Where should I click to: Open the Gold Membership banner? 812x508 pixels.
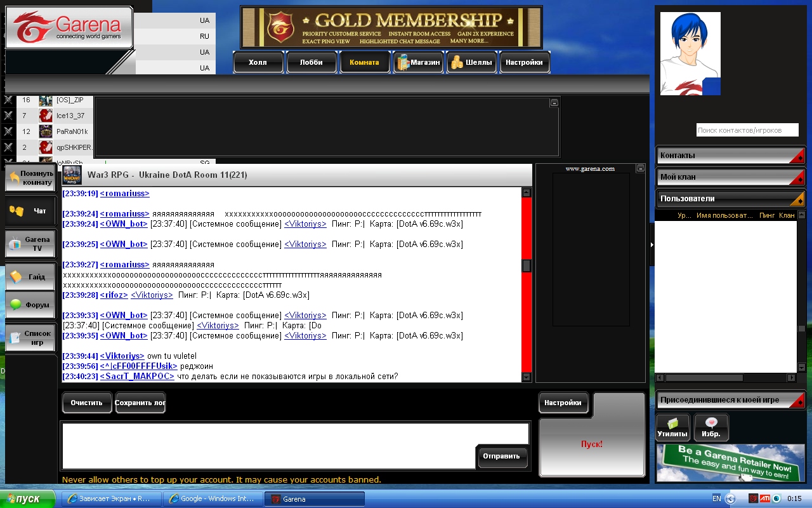[x=391, y=27]
